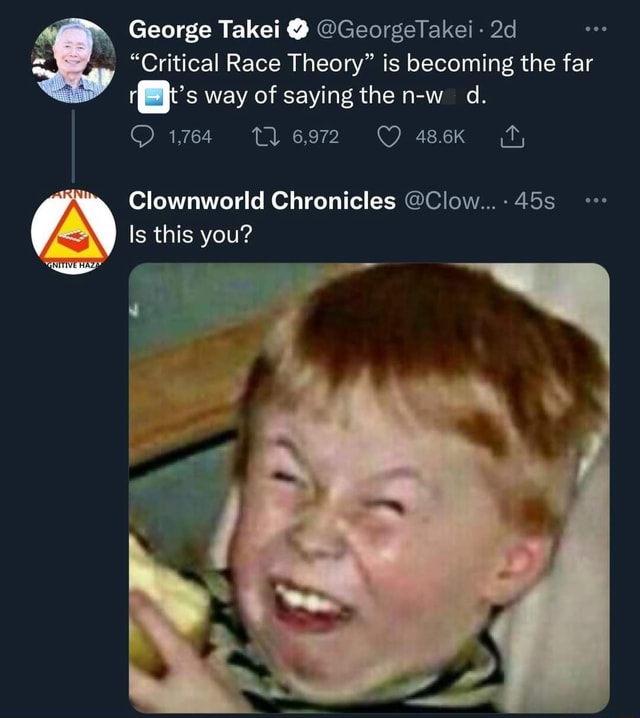
Task: Like the top tweet with heart icon
Action: [x=389, y=137]
